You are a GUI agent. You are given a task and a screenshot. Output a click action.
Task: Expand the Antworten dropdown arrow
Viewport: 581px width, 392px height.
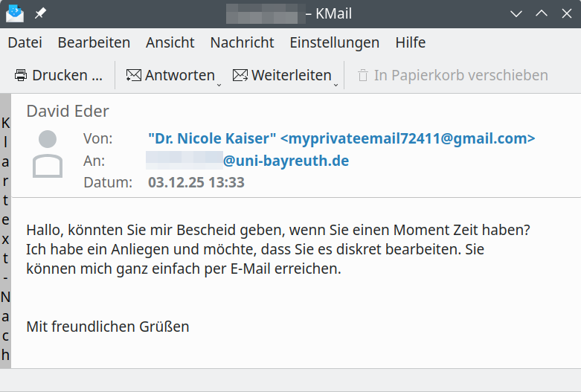click(x=219, y=85)
